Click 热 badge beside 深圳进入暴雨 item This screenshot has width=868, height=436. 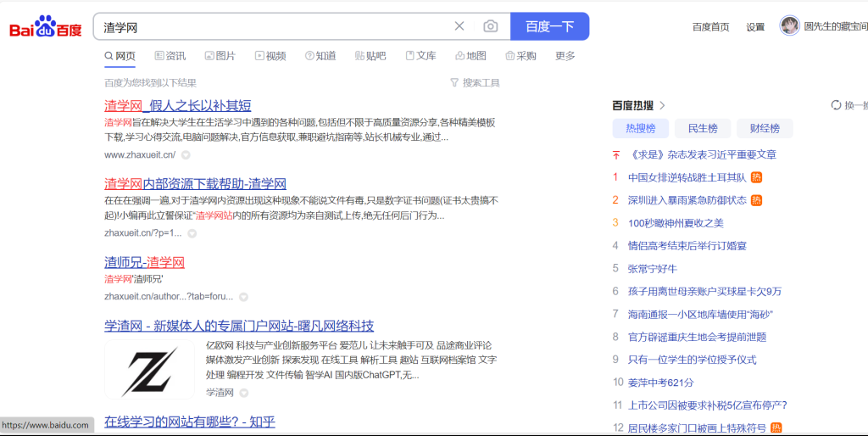click(756, 200)
